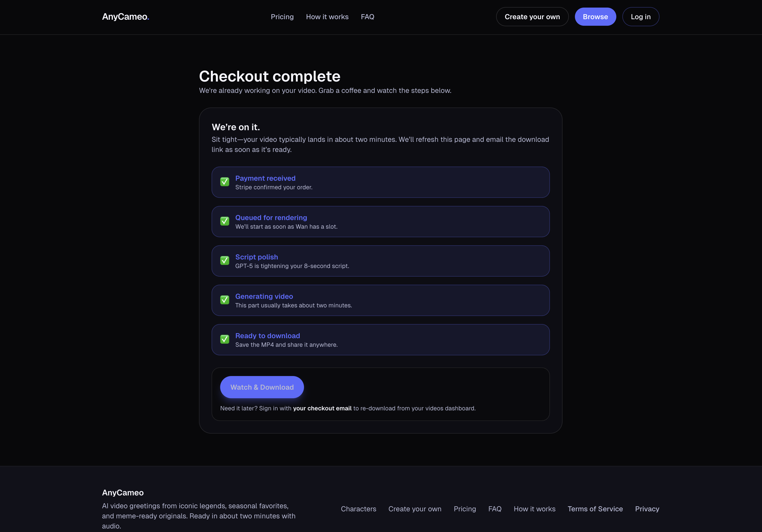Image resolution: width=762 pixels, height=532 pixels.
Task: Click the footer FAQ link
Action: click(x=495, y=509)
